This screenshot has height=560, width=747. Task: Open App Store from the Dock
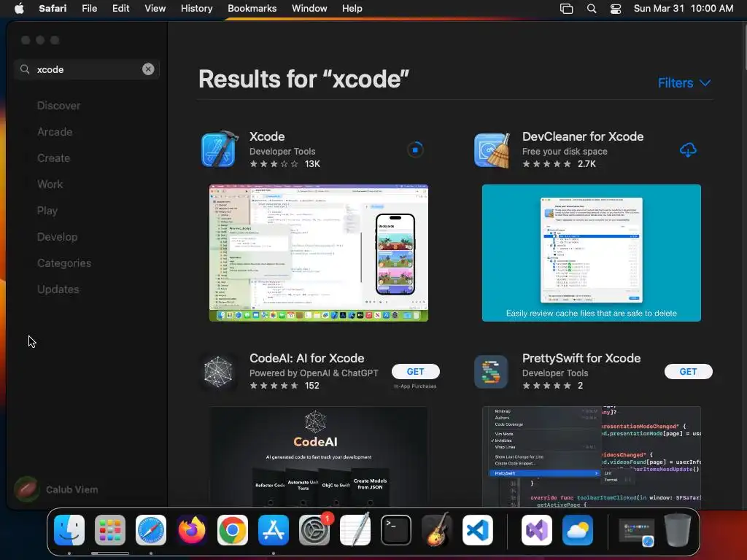pos(274,530)
